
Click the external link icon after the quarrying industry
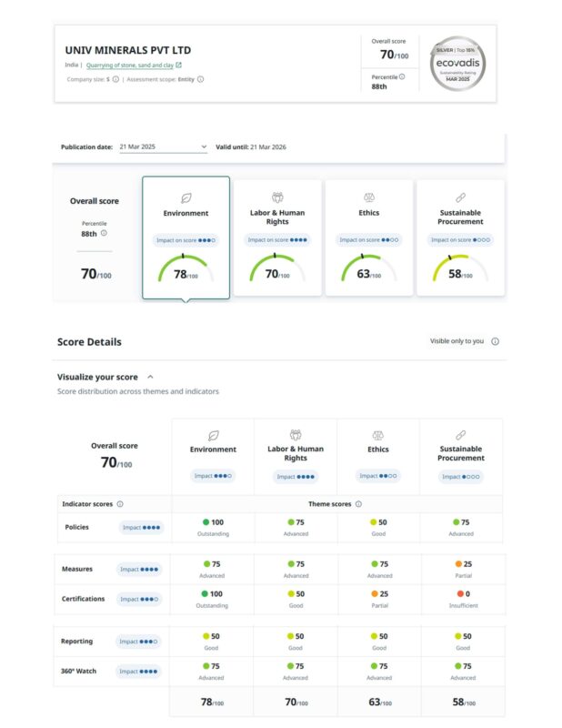[x=178, y=66]
